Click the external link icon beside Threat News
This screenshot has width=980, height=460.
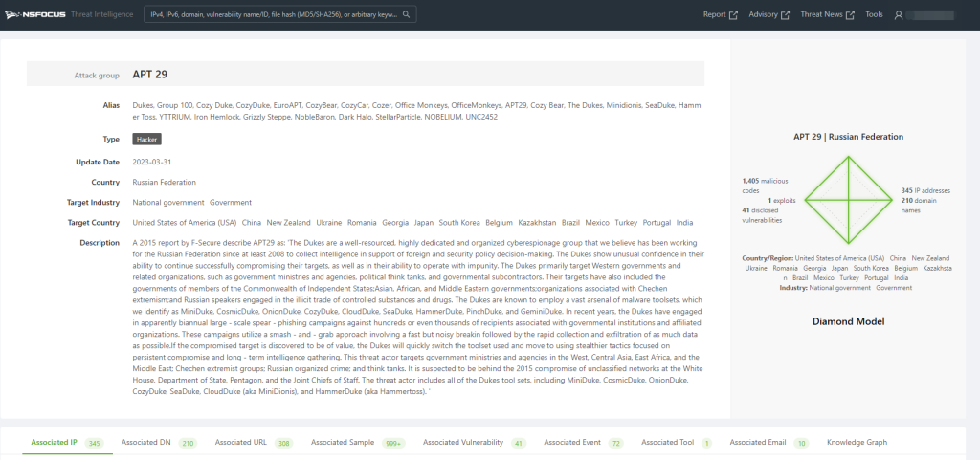pos(850,15)
